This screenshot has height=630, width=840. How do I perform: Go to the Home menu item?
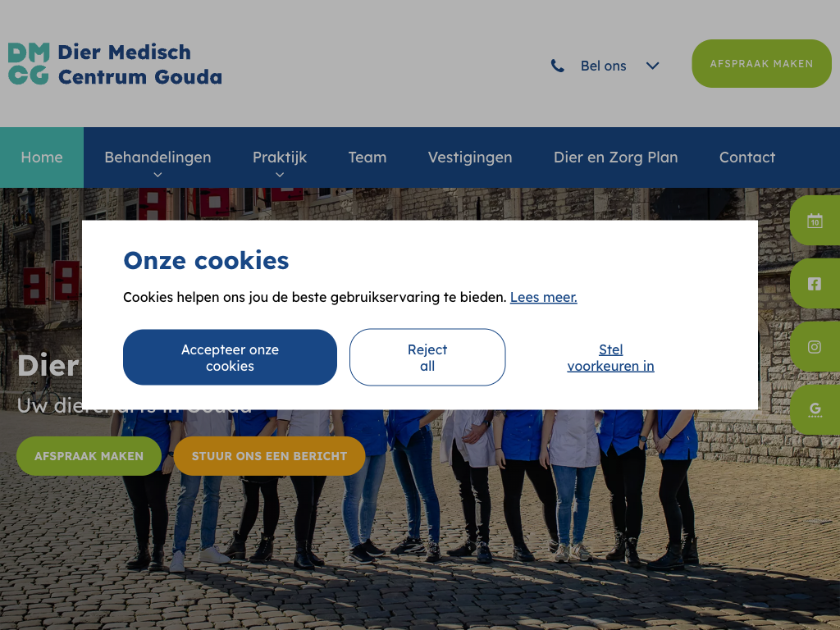pos(42,157)
